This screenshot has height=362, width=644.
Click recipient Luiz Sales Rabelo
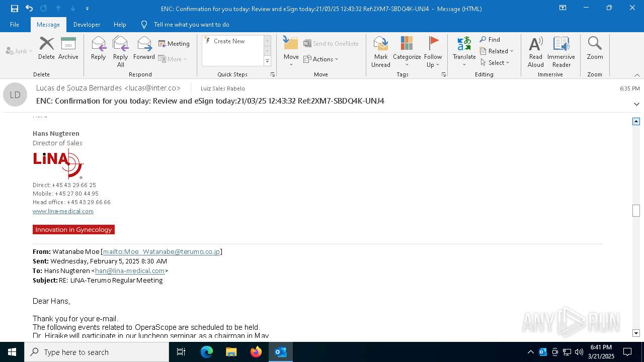(x=222, y=88)
